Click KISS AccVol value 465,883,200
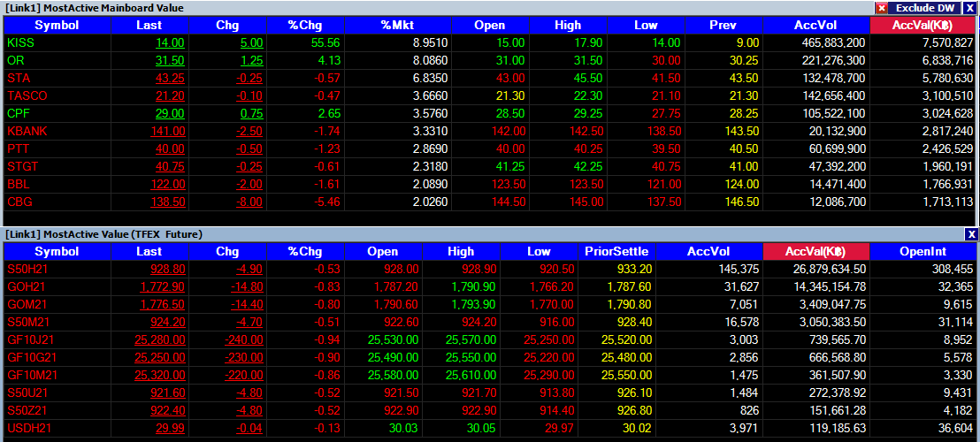The image size is (980, 442). point(834,43)
